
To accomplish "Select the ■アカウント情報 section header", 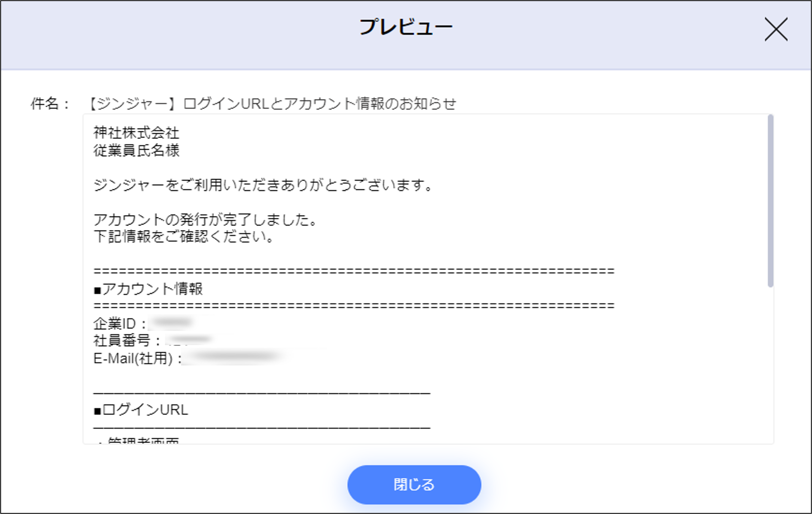I will (149, 288).
